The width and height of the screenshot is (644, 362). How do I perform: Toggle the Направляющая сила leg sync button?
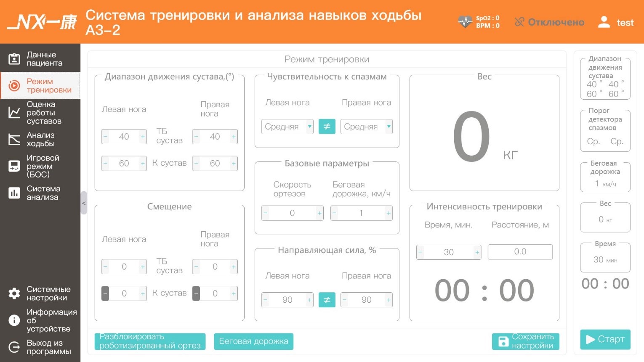pos(327,300)
